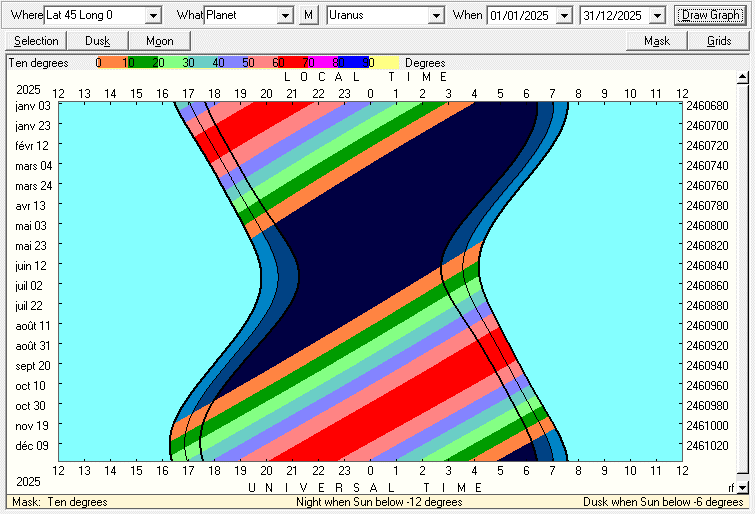
Task: Click 'Mask: Ten degrees' status text
Action: pos(60,502)
